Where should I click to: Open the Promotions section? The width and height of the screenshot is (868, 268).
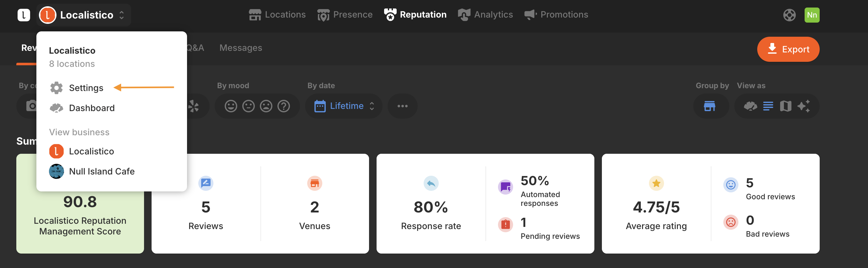(x=556, y=15)
